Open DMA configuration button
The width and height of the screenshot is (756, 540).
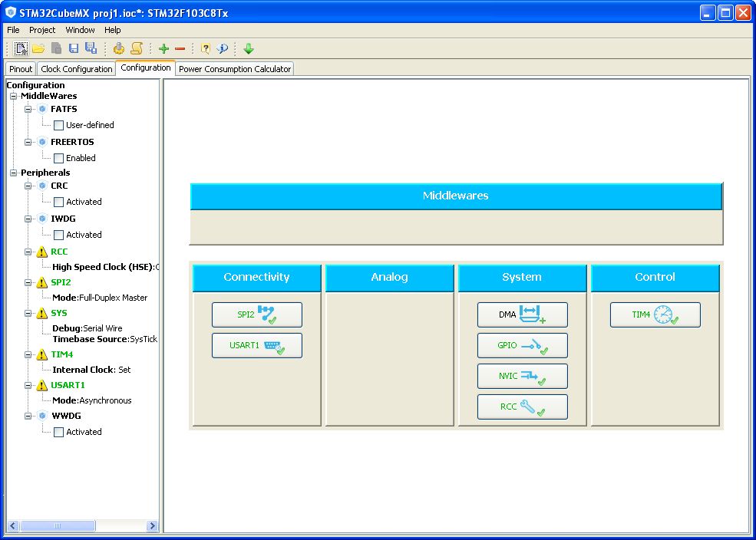click(522, 314)
